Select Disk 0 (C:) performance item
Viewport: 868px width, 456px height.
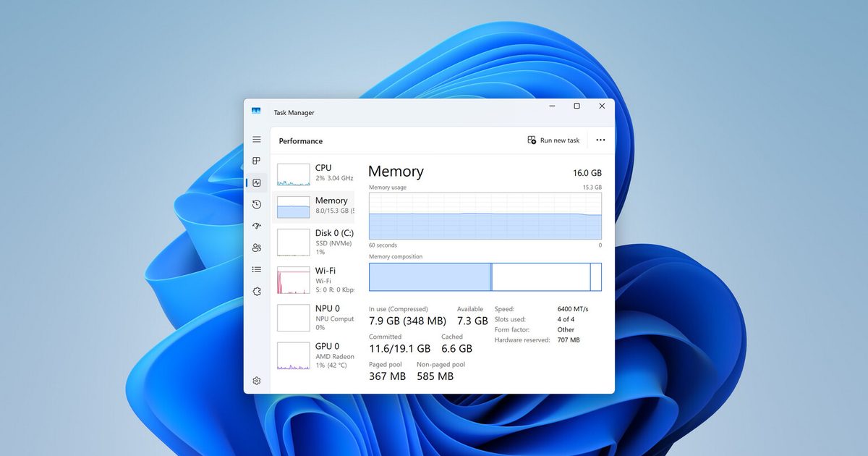click(x=315, y=242)
